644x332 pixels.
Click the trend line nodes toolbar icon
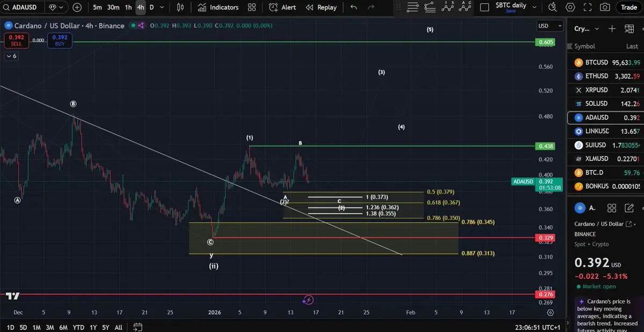coord(430,8)
